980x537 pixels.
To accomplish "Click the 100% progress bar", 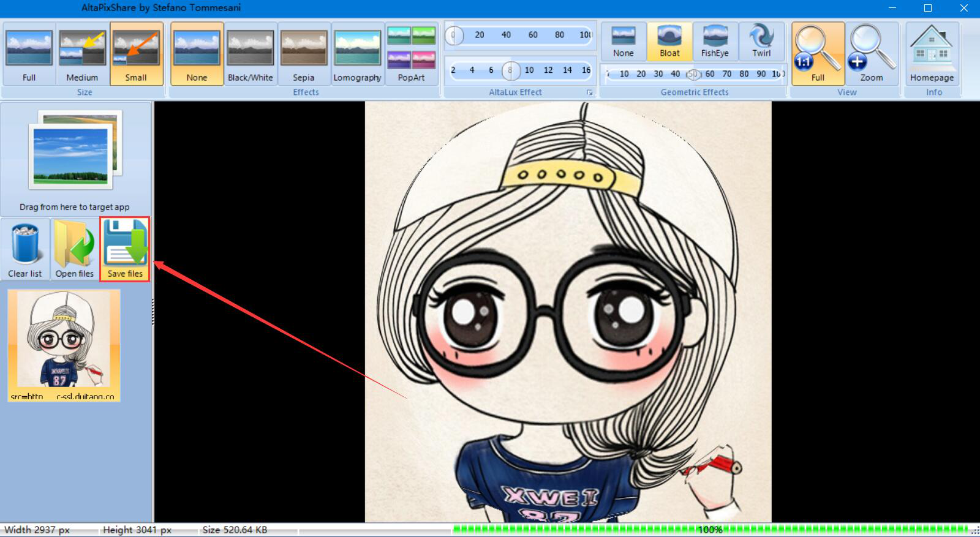I will coord(710,530).
